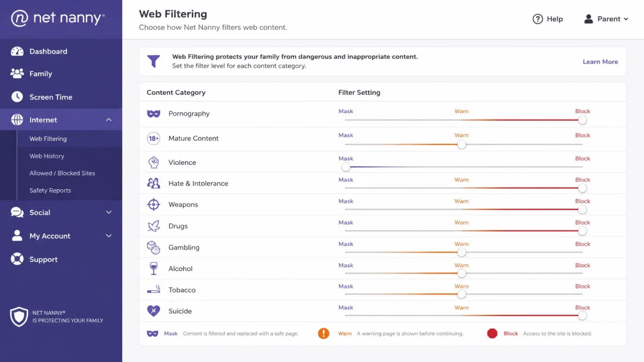Set Tobacco filter to Mask label
Image resolution: width=644 pixels, height=362 pixels.
[x=346, y=286]
